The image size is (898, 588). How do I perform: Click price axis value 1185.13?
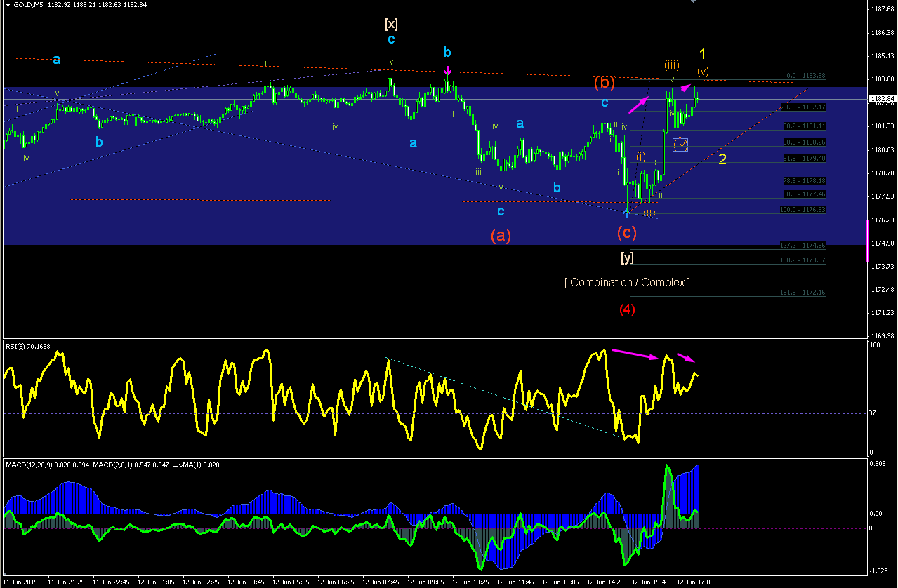[x=882, y=56]
